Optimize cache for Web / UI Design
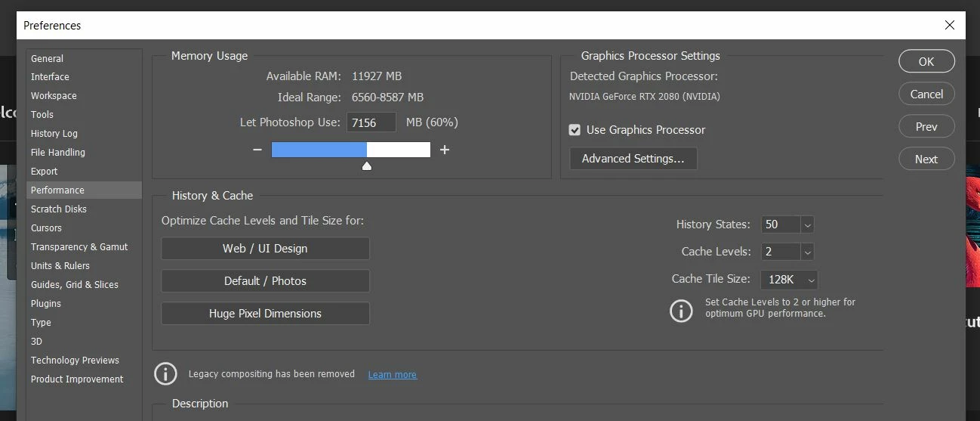Image resolution: width=980 pixels, height=421 pixels. (x=265, y=249)
